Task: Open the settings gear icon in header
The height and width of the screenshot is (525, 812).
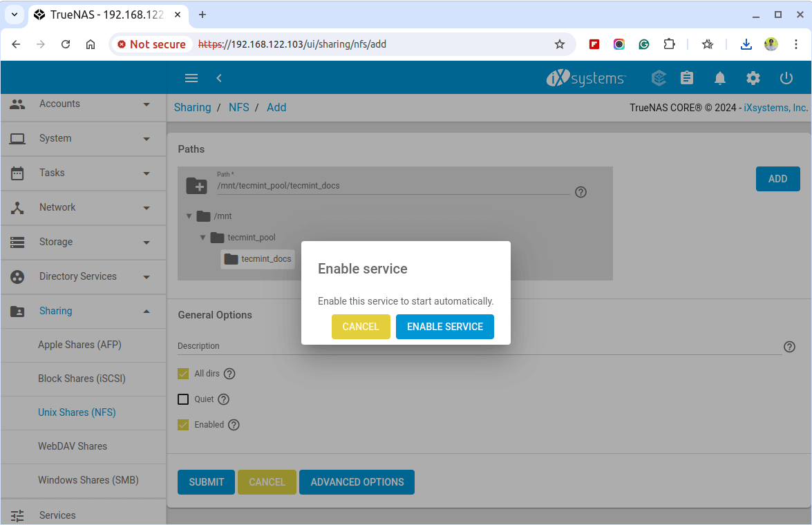Action: [x=753, y=78]
